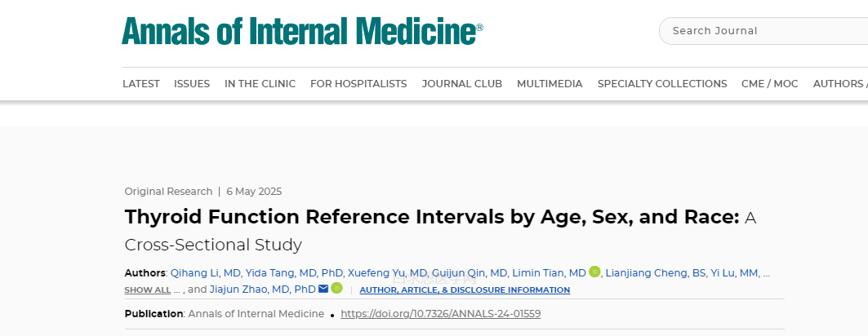Open Specialty Collections menu

coord(662,83)
